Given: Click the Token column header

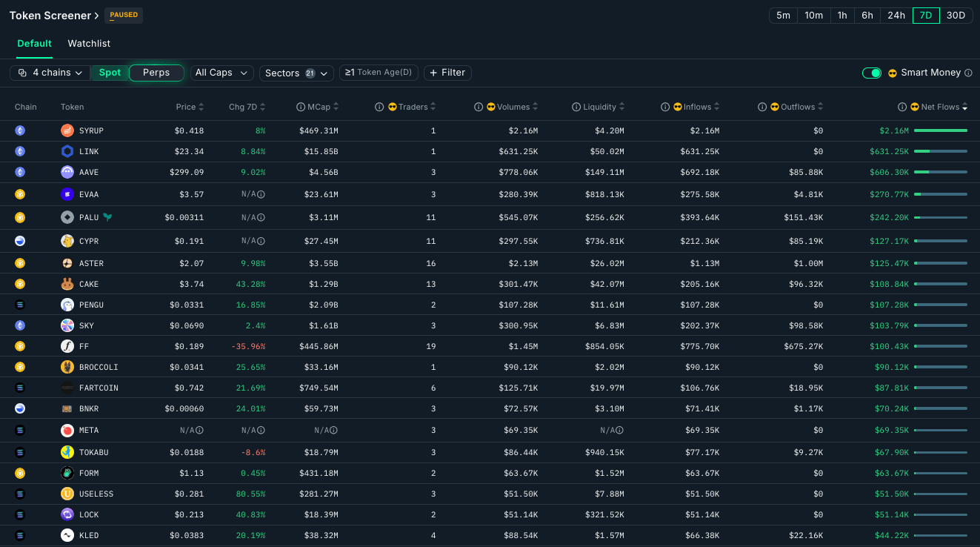Looking at the screenshot, I should (72, 107).
